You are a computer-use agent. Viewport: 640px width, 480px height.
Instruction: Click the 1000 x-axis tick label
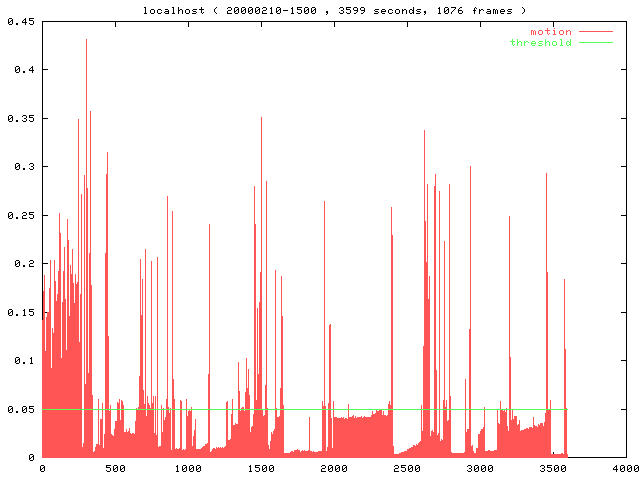[188, 468]
